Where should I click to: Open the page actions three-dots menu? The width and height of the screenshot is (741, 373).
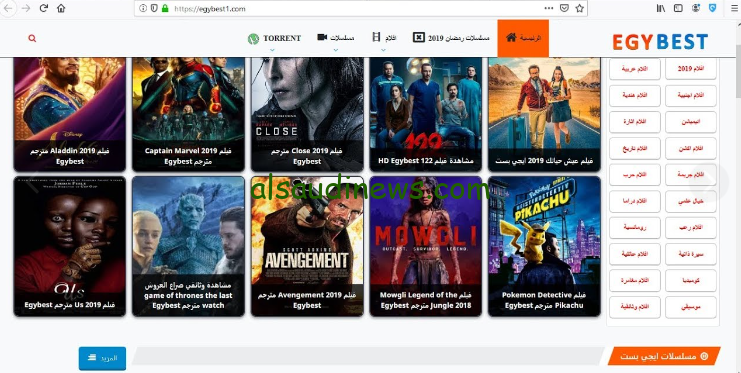tap(549, 8)
